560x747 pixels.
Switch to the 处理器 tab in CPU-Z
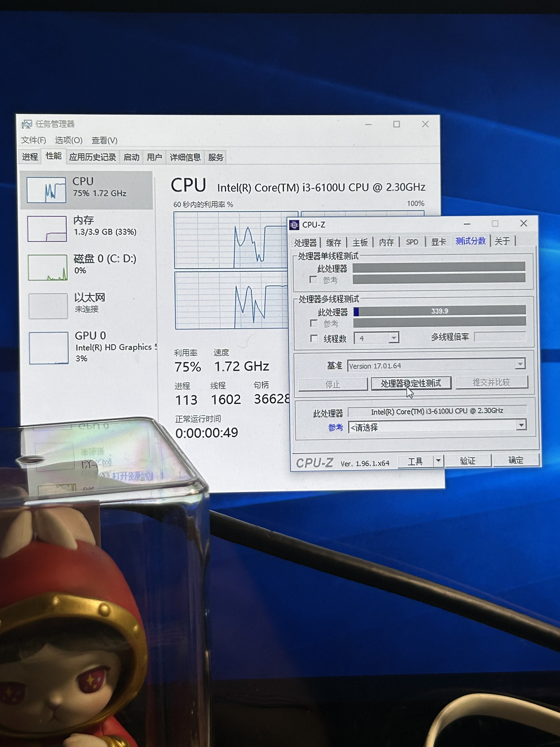point(305,243)
